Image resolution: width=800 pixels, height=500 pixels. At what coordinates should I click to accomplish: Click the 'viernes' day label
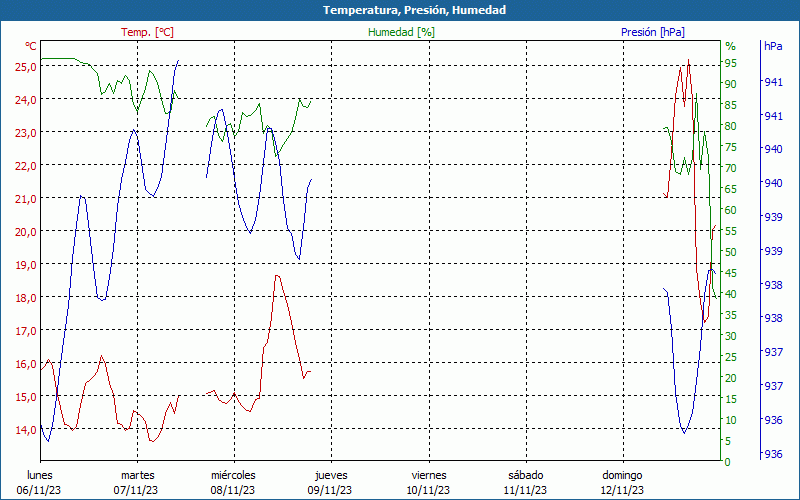coord(429,475)
